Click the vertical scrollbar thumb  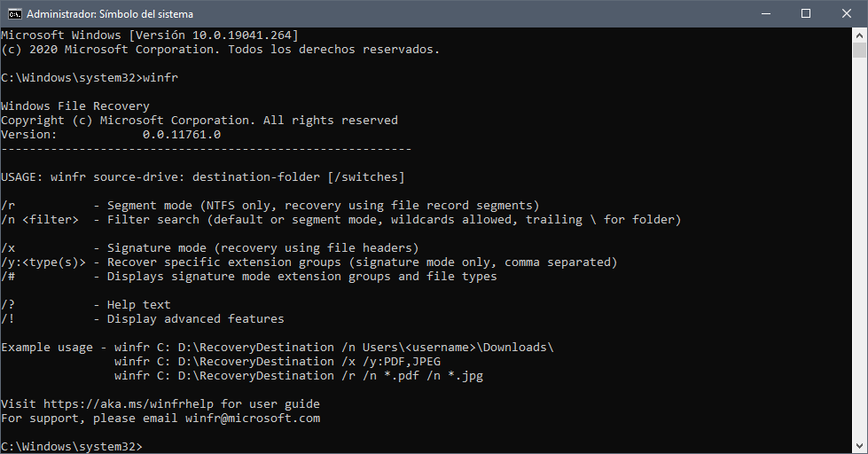pos(859,50)
